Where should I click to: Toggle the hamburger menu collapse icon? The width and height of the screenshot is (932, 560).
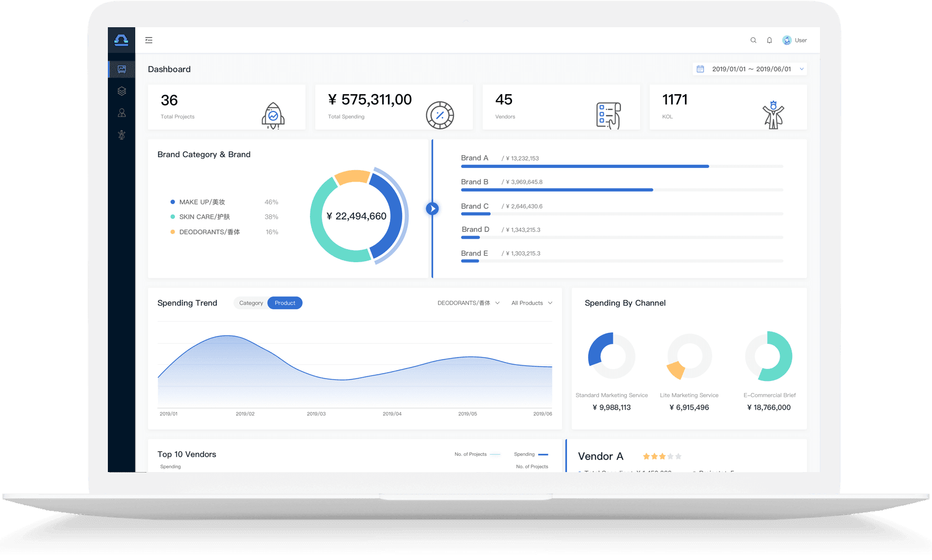(149, 40)
